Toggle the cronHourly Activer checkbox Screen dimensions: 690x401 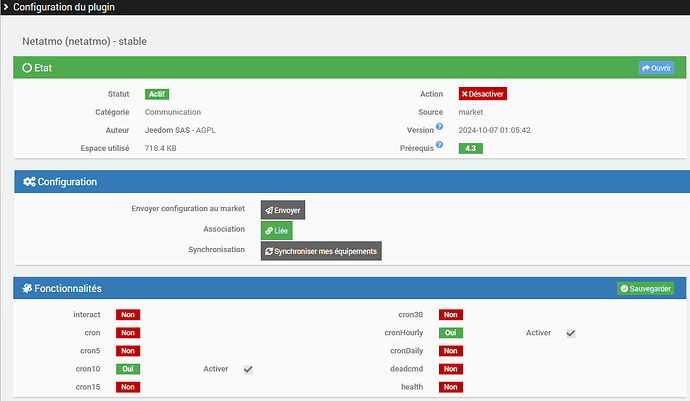570,333
